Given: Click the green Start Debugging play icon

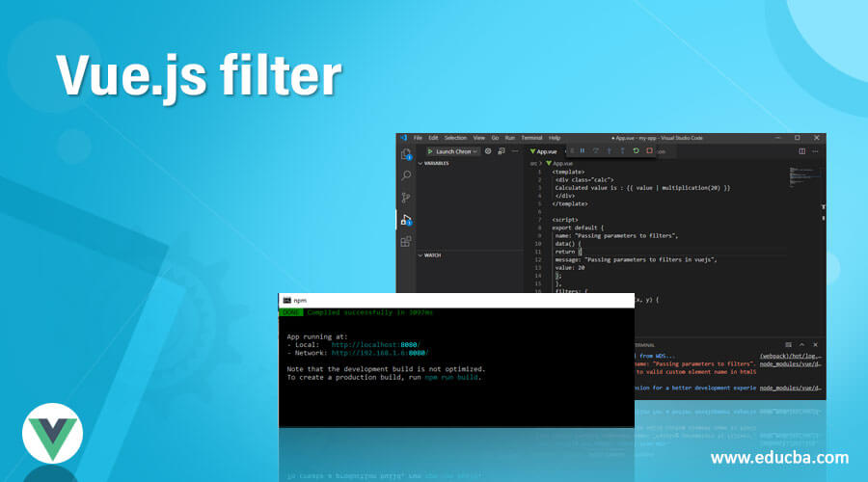Looking at the screenshot, I should (429, 151).
